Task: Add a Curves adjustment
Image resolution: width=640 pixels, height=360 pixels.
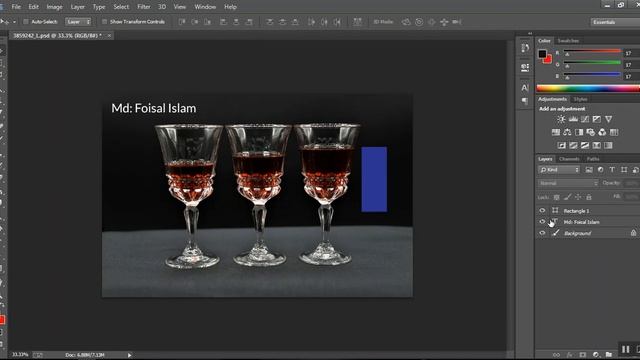Action: coord(585,119)
